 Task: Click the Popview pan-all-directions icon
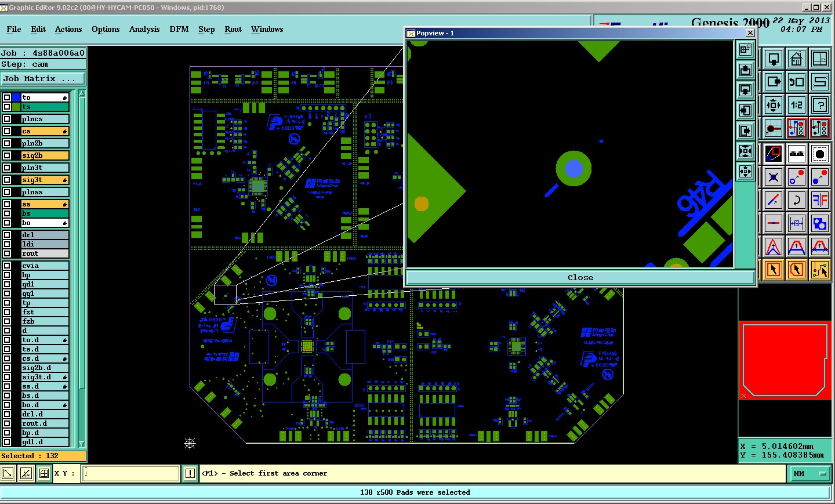point(746,171)
